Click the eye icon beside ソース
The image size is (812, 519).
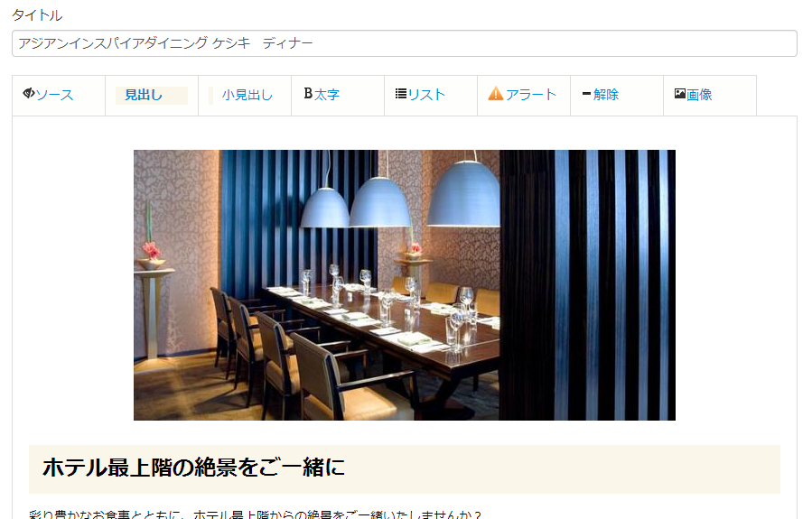click(29, 93)
